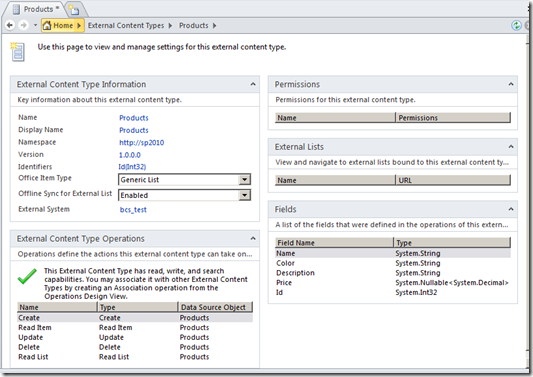Edit the Display Name Products link
Viewport: 533px width, 377px height.
[134, 130]
